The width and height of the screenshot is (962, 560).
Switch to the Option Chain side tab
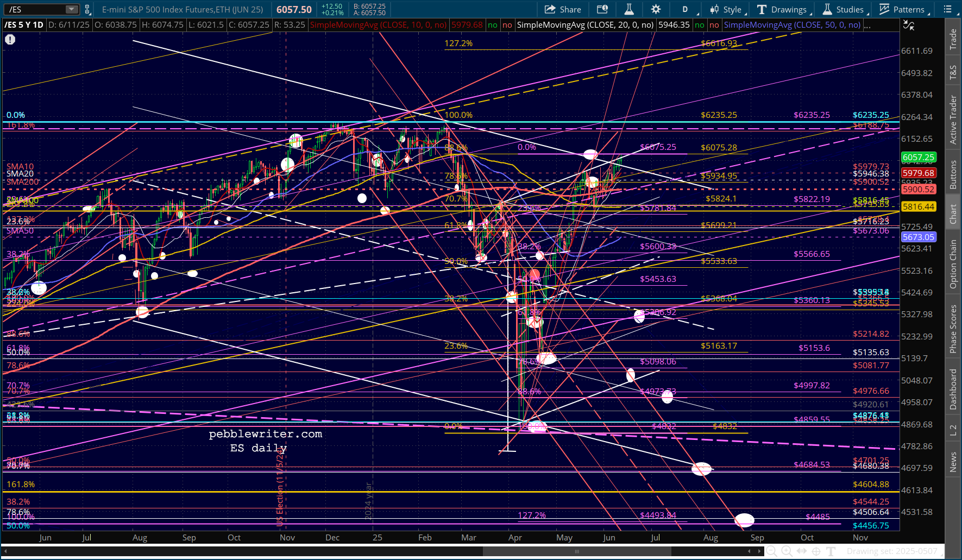click(953, 264)
